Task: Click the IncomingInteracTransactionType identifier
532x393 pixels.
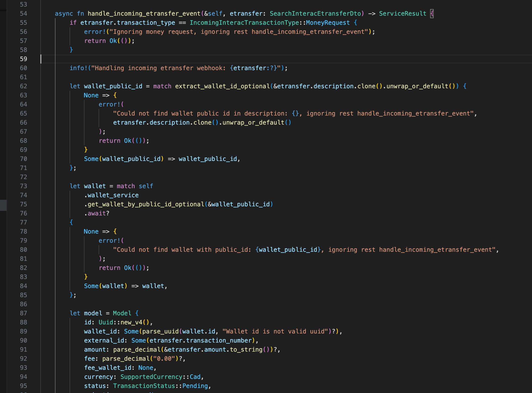Action: pos(244,23)
